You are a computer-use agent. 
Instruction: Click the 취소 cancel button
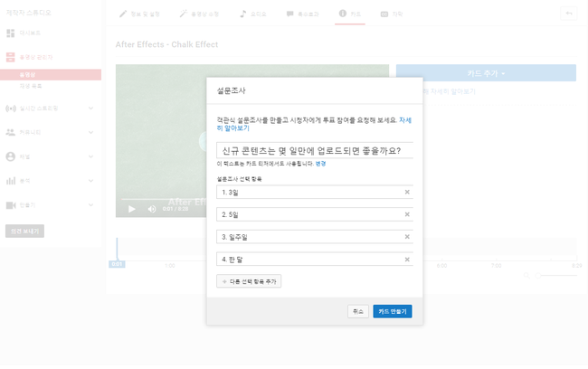point(358,311)
